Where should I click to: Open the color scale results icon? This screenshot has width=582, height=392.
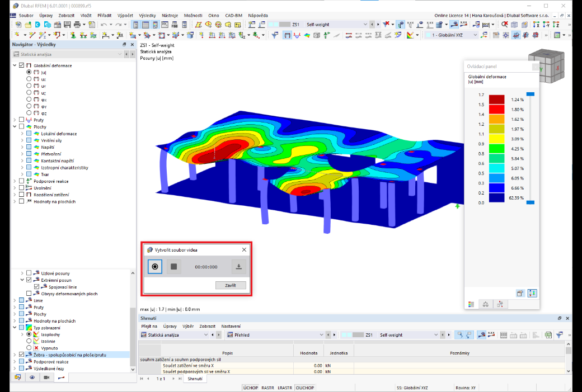410,35
